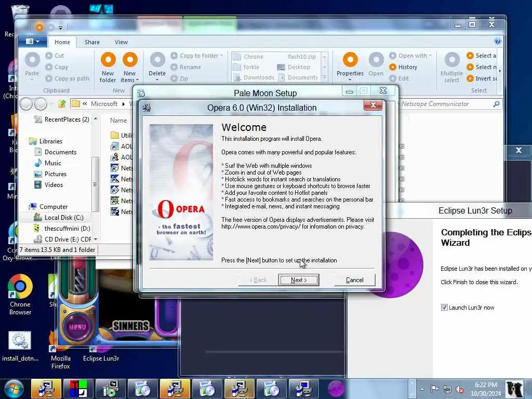Click the Explorer back navigation button
Image resolution: width=532 pixels, height=399 pixels.
[x=26, y=104]
